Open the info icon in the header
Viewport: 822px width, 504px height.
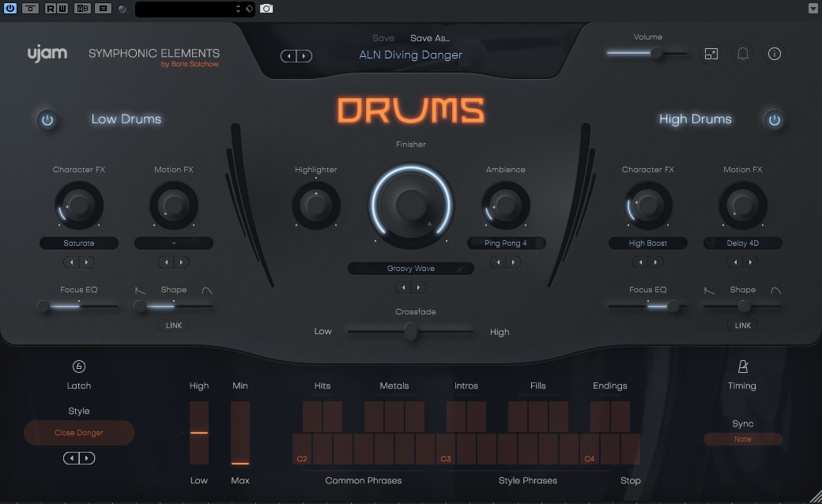pyautogui.click(x=775, y=54)
